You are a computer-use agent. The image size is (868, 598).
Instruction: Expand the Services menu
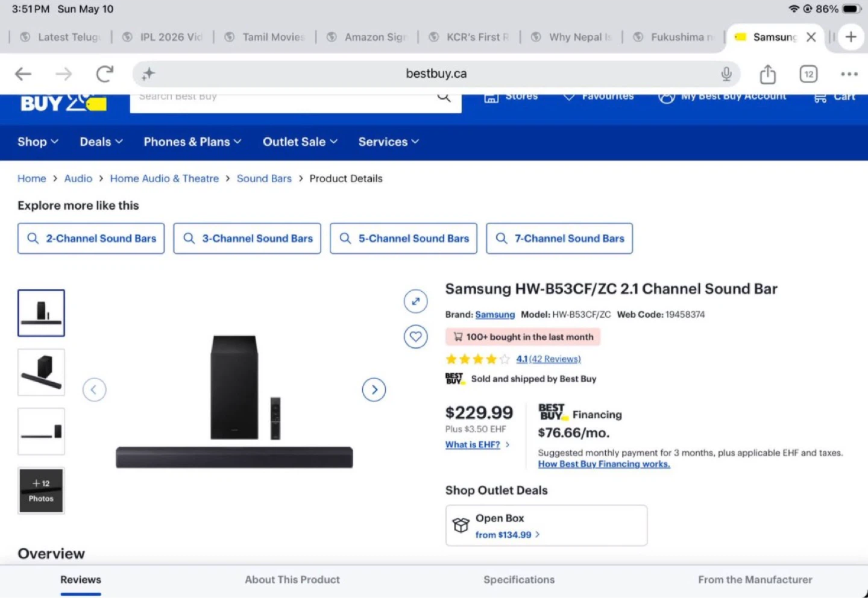pyautogui.click(x=388, y=142)
